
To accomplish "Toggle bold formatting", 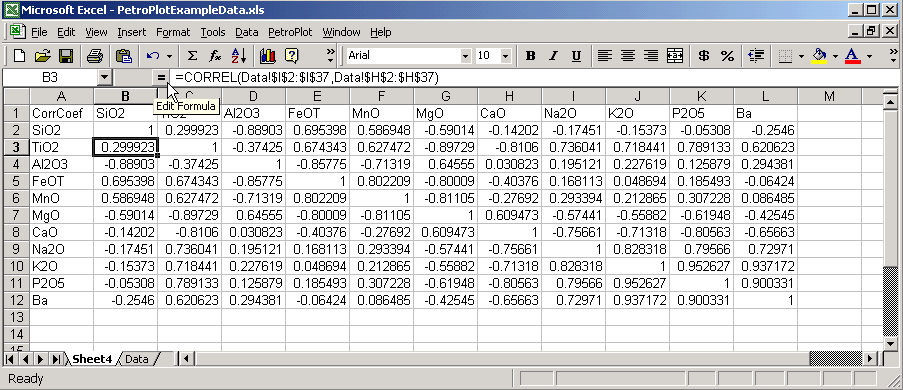I will click(x=530, y=56).
